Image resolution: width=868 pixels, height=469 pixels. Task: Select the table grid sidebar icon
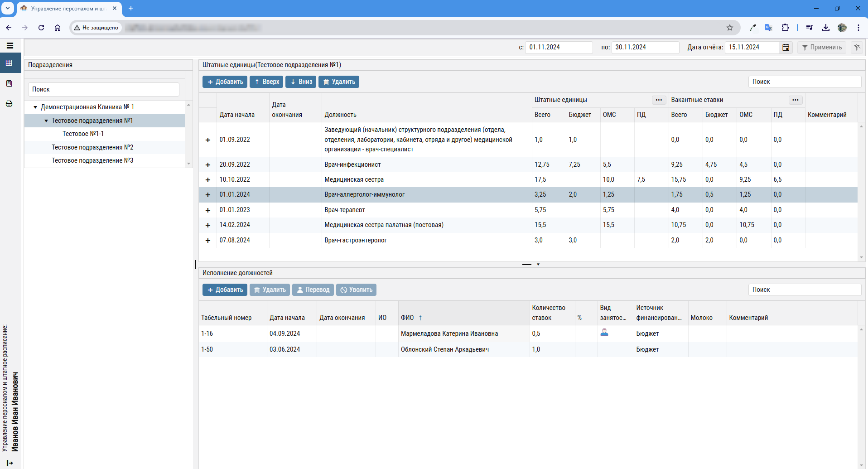[9, 63]
